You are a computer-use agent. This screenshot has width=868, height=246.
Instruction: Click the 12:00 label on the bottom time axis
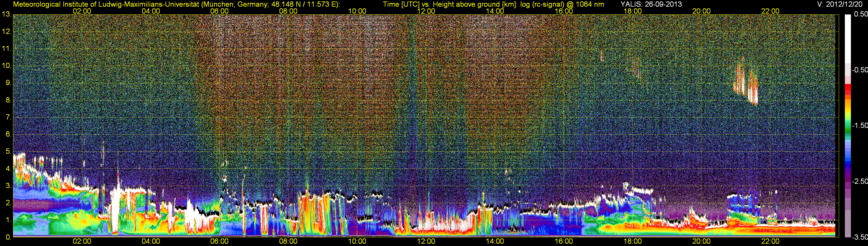[x=426, y=241]
